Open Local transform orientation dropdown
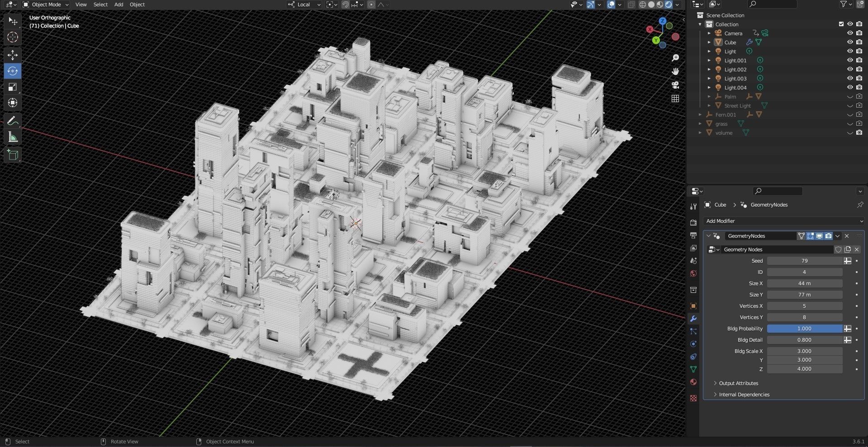The image size is (868, 447). [304, 5]
